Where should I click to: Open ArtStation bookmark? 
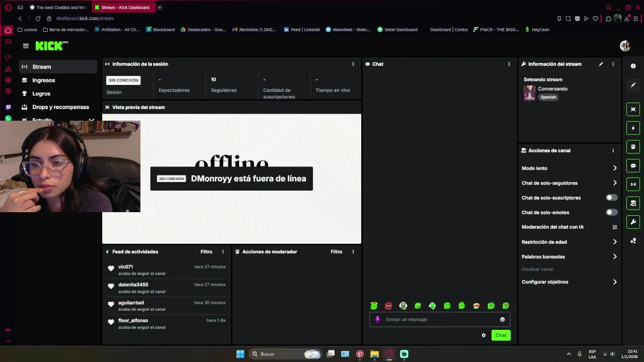[x=116, y=30]
